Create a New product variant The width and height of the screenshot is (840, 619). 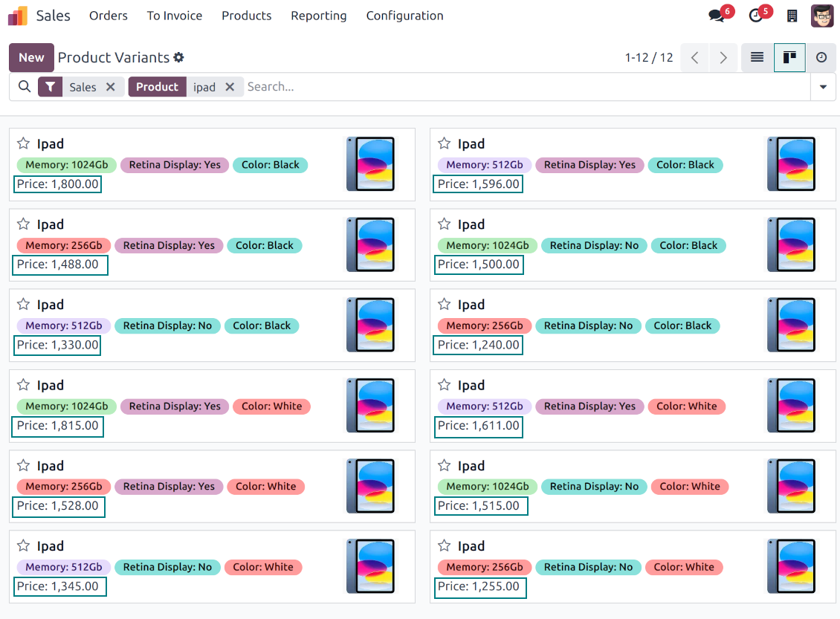point(32,57)
